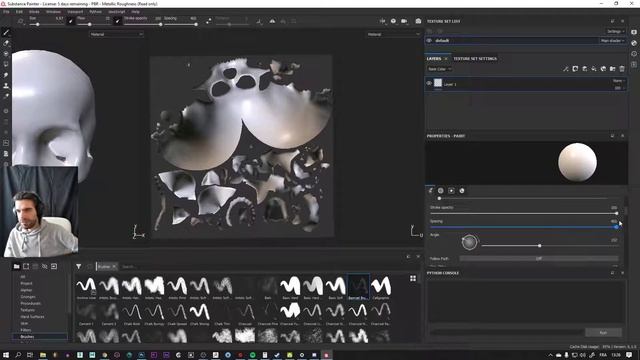Open the File menu
The image size is (640, 360).
(x=6, y=12)
